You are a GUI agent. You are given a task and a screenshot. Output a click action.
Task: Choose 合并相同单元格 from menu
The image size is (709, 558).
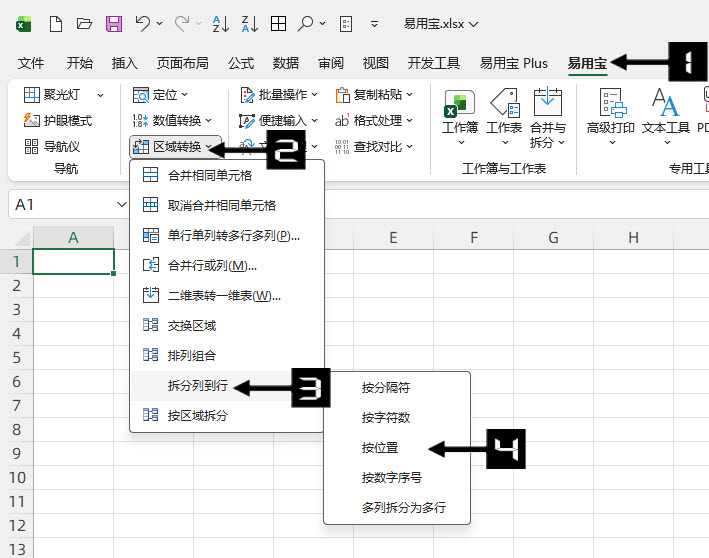209,175
